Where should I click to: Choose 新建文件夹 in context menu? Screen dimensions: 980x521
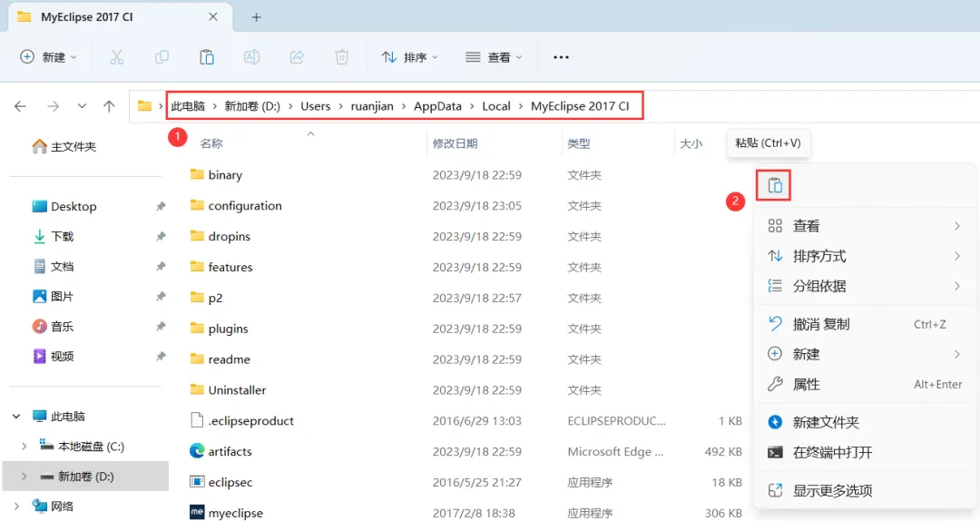(865, 422)
